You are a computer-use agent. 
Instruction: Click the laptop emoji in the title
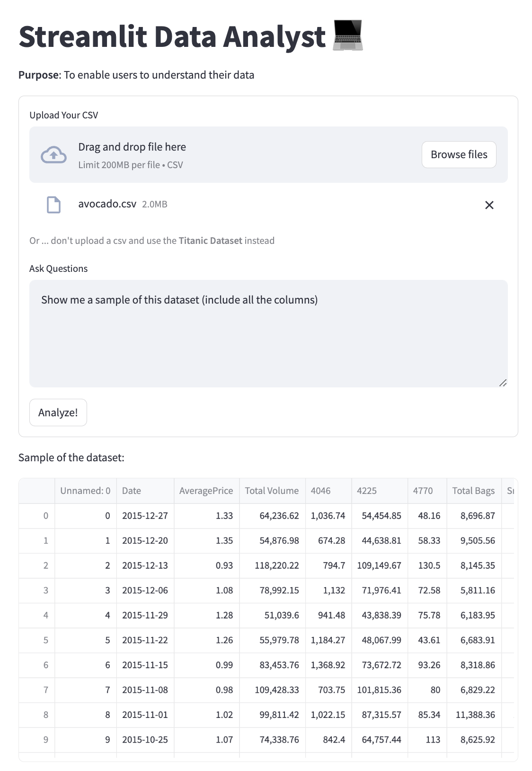348,36
